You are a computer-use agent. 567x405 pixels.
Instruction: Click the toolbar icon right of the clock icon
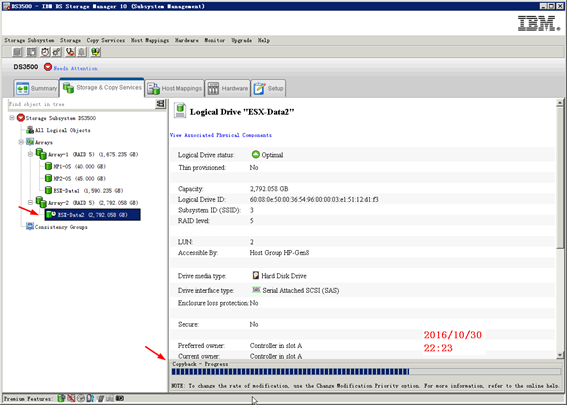click(x=57, y=52)
